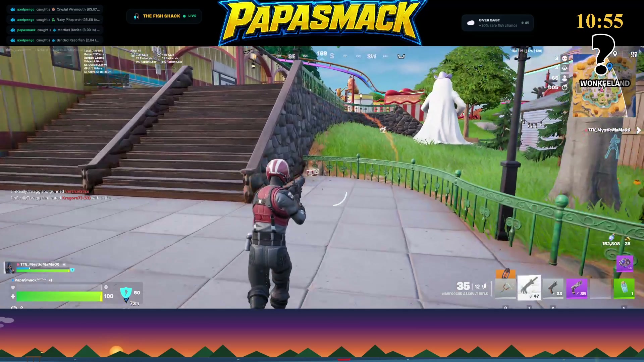Click the upload speed arrow icon
This screenshot has width=644, height=362.
point(159,55)
